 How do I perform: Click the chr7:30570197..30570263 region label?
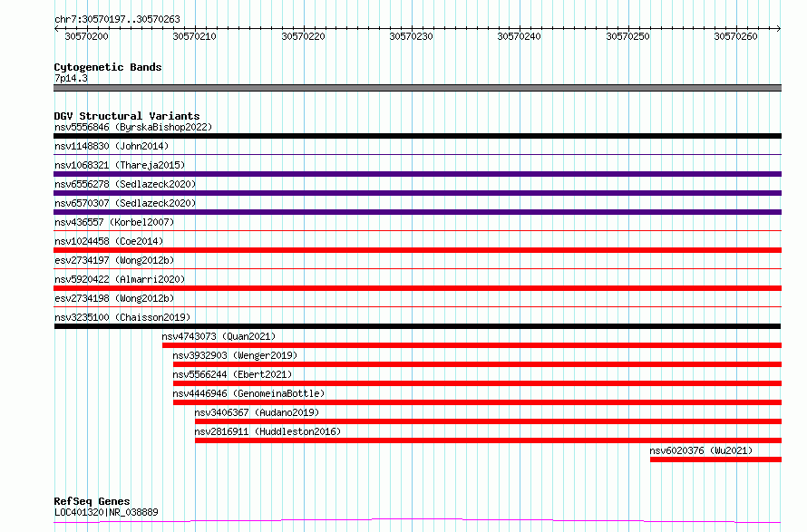click(x=117, y=19)
